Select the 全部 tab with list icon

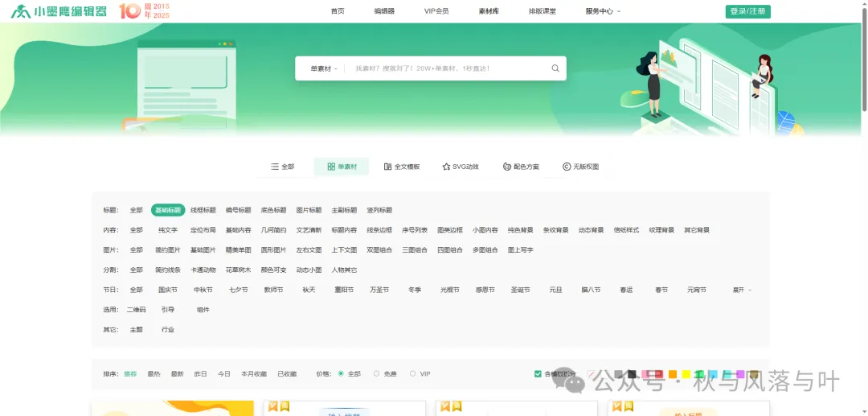282,167
